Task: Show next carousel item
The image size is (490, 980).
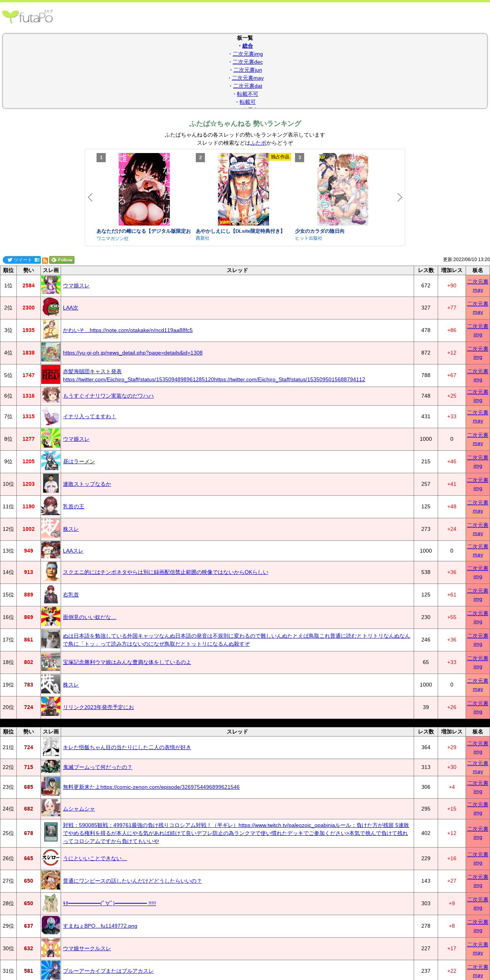Action: click(x=400, y=197)
